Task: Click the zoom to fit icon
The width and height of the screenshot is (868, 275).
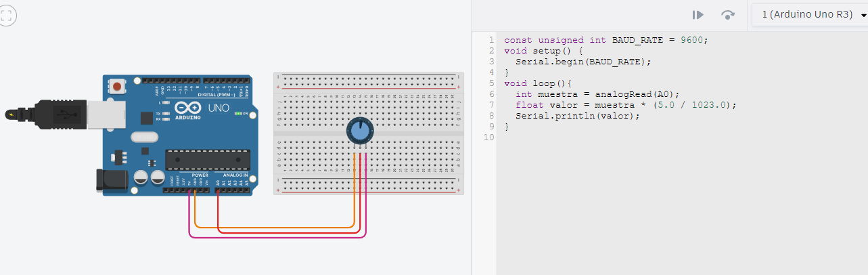Action: [7, 16]
